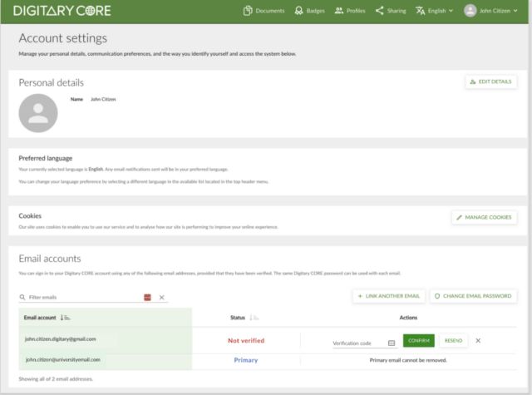
Task: Open Documents from the top navigation
Action: pyautogui.click(x=264, y=11)
